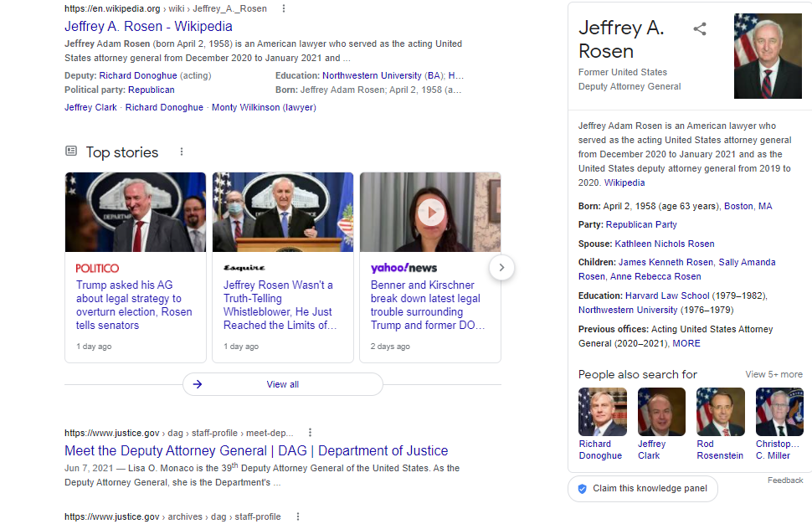The width and height of the screenshot is (812, 524).
Task: Open Jeffrey A. Rosen - Wikipedia result
Action: tap(148, 27)
